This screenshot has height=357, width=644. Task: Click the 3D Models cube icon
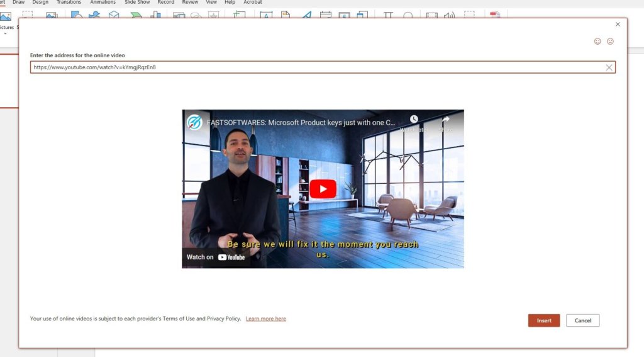tap(114, 15)
